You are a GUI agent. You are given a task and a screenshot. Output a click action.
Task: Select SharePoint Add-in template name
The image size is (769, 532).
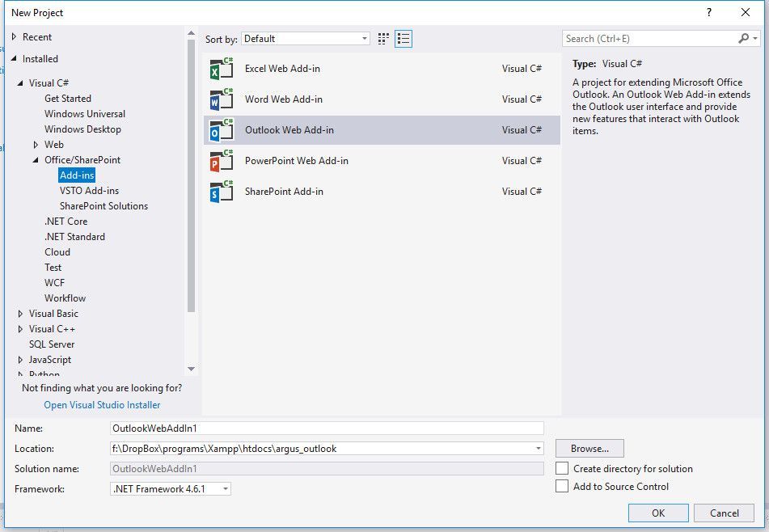click(284, 192)
